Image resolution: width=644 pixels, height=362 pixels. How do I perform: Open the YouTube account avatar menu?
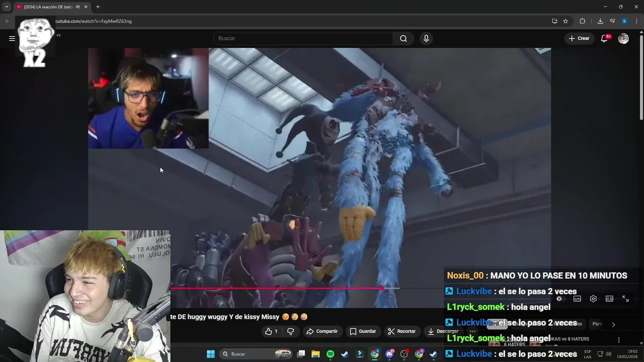(x=623, y=38)
